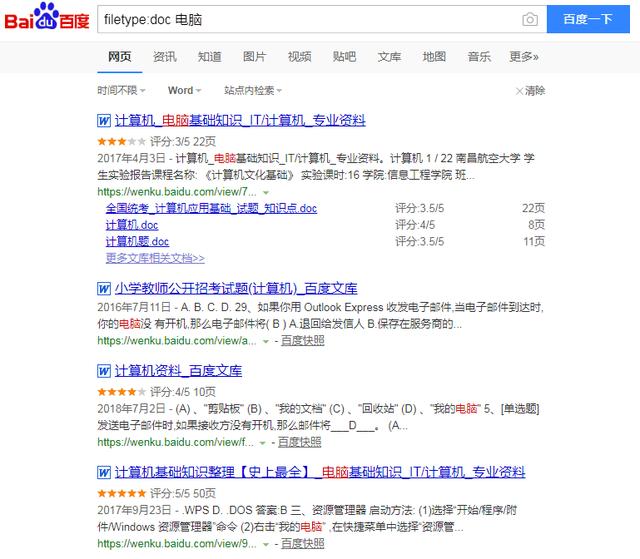The height and width of the screenshot is (559, 640).
Task: Open result 小学教师公开招考试题(计算机)_百度文库
Action: pyautogui.click(x=236, y=288)
